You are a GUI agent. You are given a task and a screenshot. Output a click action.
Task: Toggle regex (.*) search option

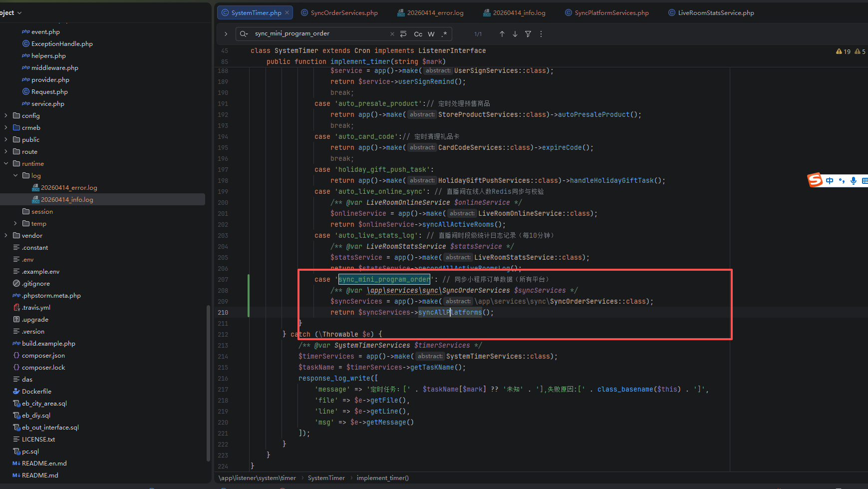point(444,34)
